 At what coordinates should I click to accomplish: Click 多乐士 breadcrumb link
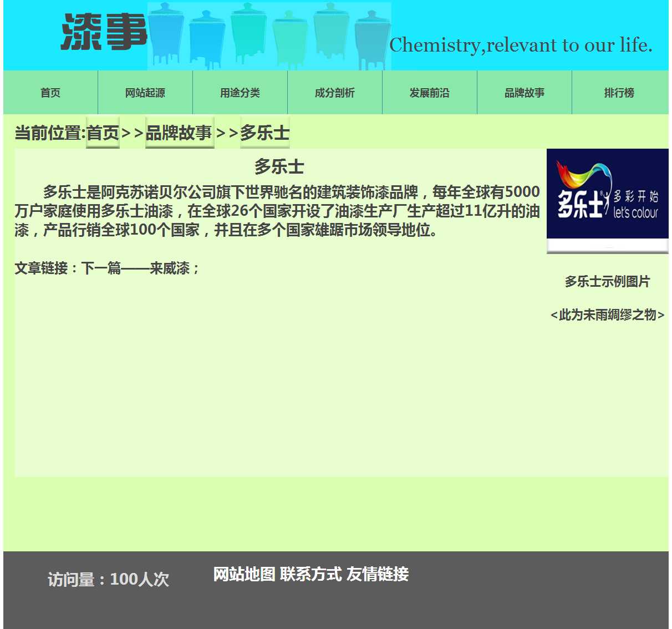tap(264, 133)
